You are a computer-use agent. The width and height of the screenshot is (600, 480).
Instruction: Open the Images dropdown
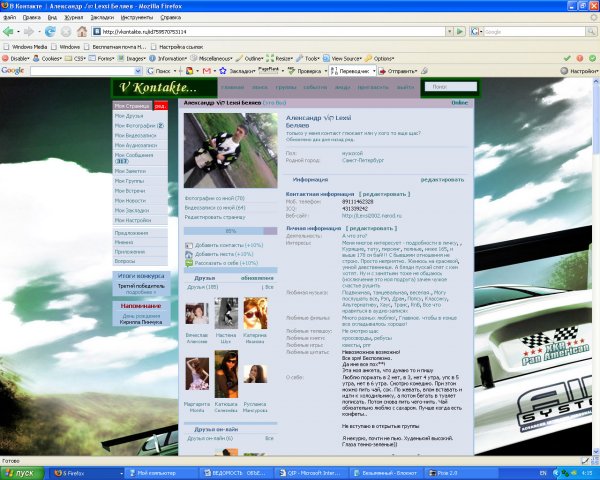point(131,58)
